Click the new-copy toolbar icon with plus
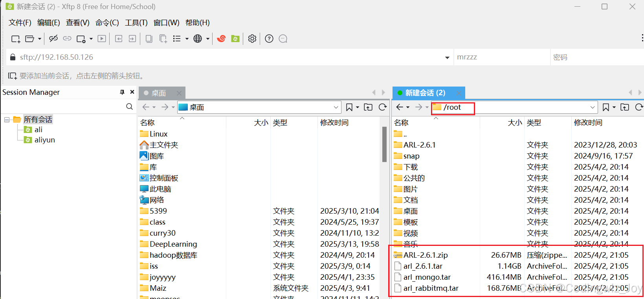This screenshot has height=299, width=644. pyautogui.click(x=163, y=39)
